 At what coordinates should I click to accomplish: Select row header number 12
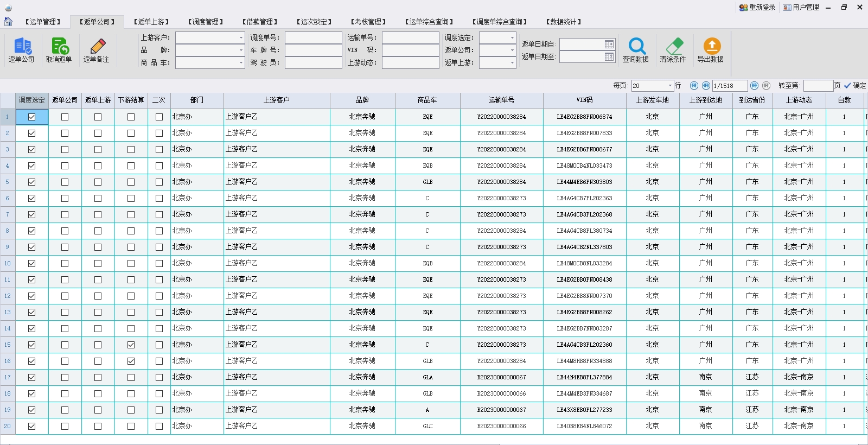click(8, 296)
